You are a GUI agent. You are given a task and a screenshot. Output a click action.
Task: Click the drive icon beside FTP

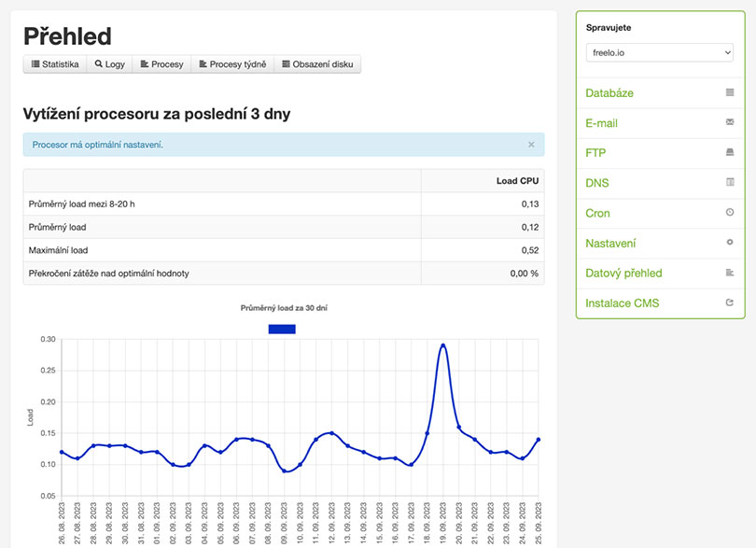tap(730, 152)
